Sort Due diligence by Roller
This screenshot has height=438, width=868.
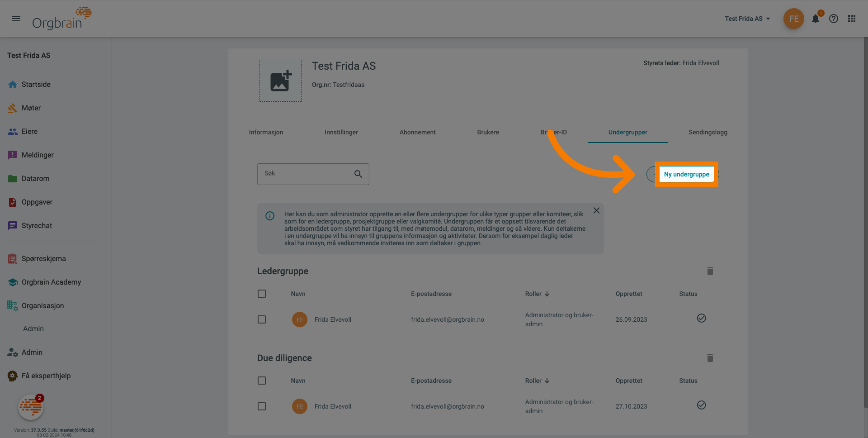(x=537, y=381)
